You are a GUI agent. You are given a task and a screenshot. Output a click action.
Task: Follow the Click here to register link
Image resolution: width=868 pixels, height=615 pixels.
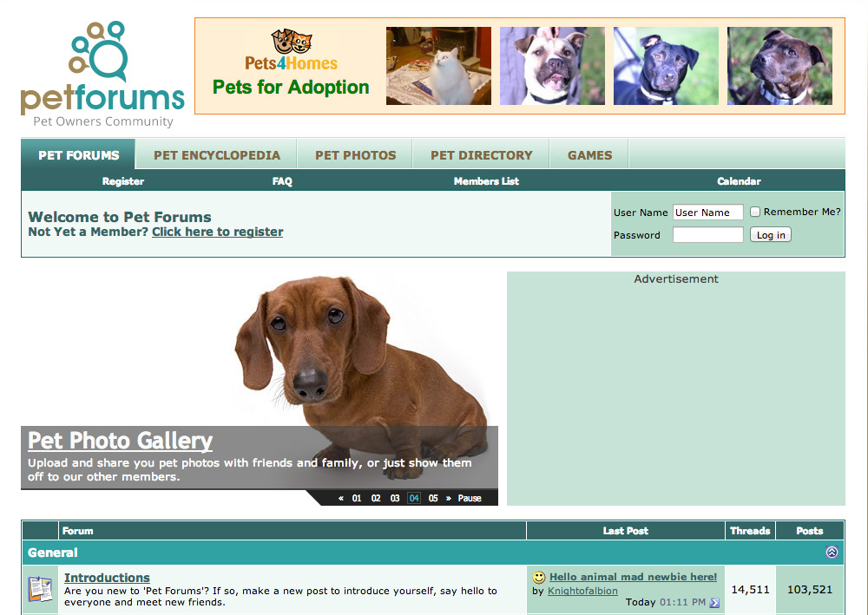(x=218, y=232)
